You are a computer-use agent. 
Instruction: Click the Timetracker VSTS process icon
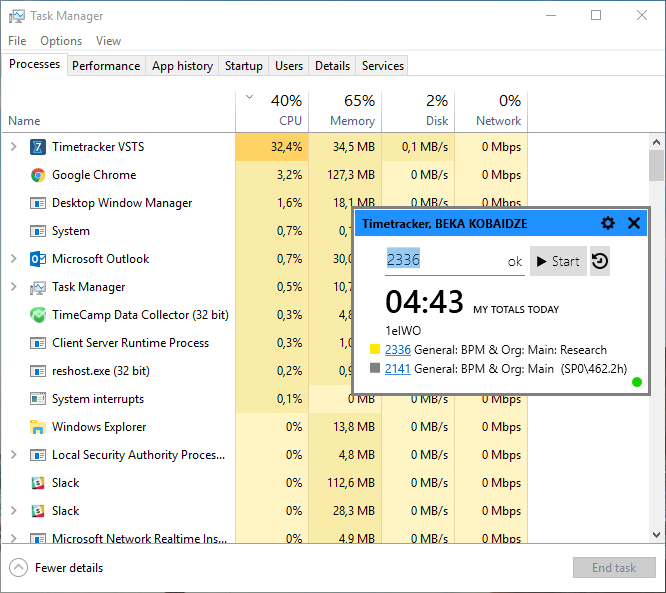(38, 147)
